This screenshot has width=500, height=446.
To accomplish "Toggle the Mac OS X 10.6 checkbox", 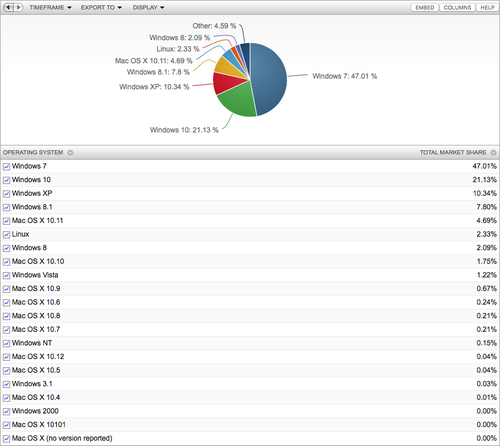I will click(6, 303).
